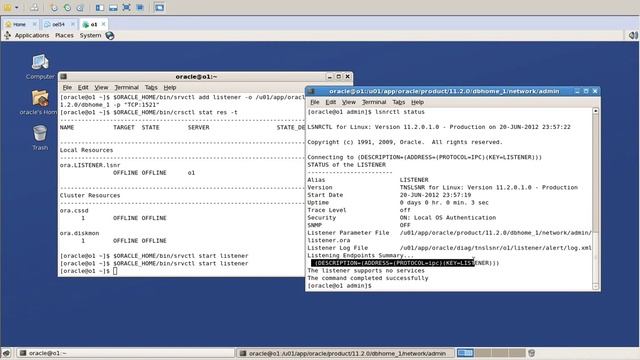This screenshot has width=640, height=360.
Task: Open Edit menu in network/admin terminal
Action: (331, 102)
